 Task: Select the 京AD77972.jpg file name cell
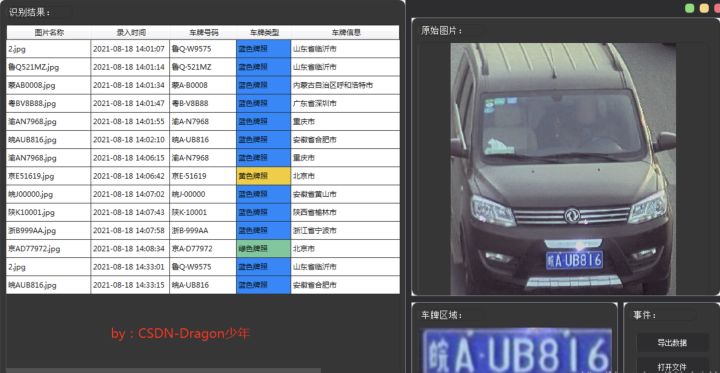49,249
